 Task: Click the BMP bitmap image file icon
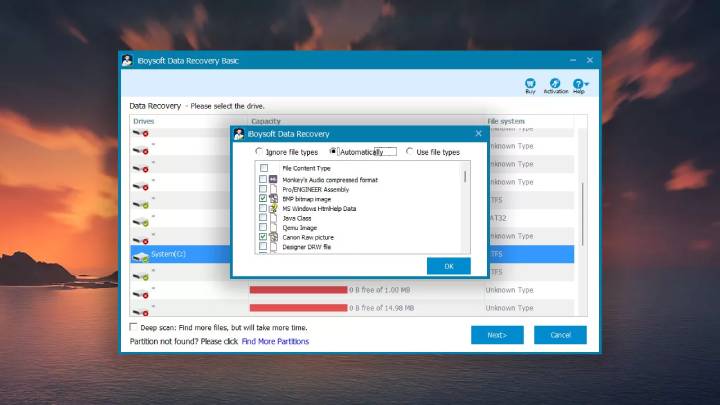pyautogui.click(x=273, y=198)
